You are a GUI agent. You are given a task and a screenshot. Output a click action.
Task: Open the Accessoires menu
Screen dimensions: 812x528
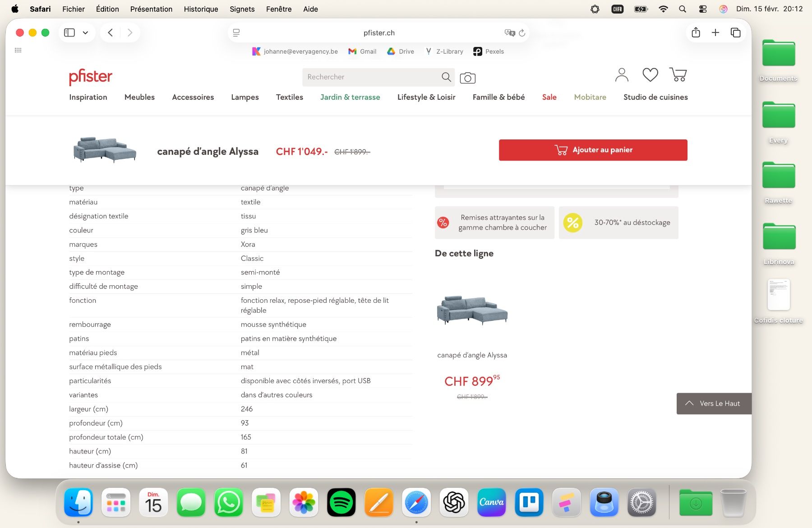193,97
